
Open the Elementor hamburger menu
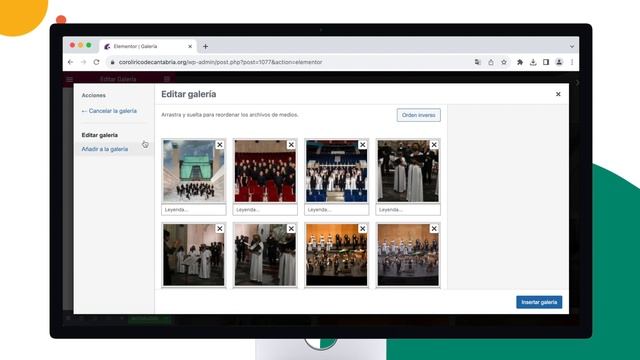click(x=69, y=79)
